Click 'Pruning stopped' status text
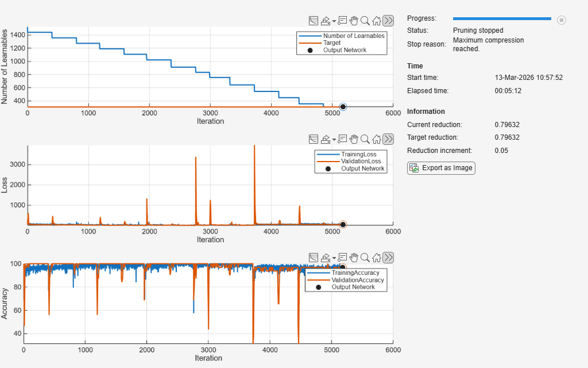This screenshot has width=588, height=368. point(478,30)
